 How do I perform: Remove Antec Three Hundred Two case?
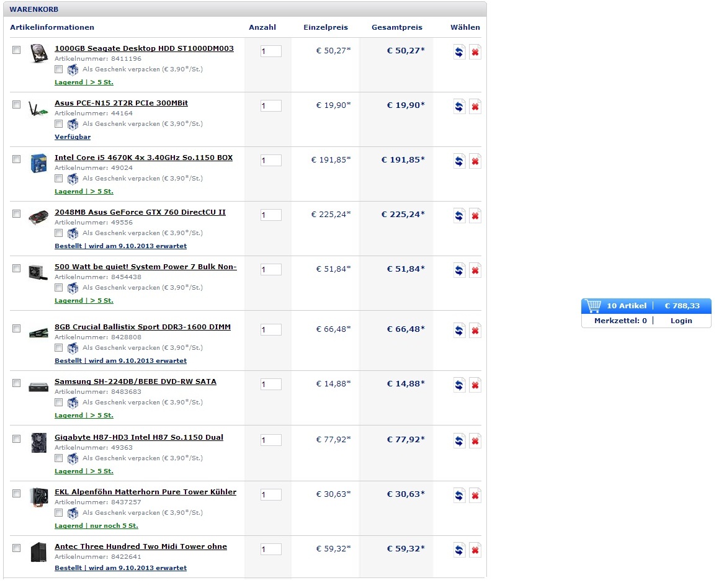pos(475,550)
